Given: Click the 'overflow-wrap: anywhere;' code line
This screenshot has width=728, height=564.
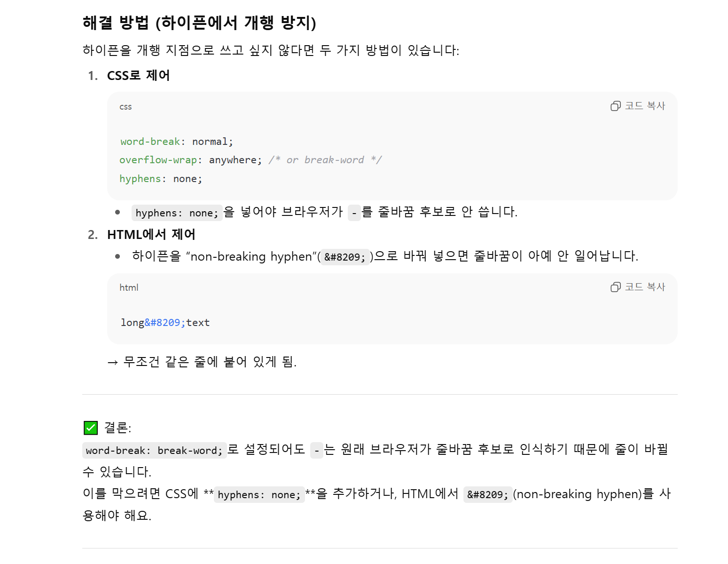Looking at the screenshot, I should click(190, 160).
